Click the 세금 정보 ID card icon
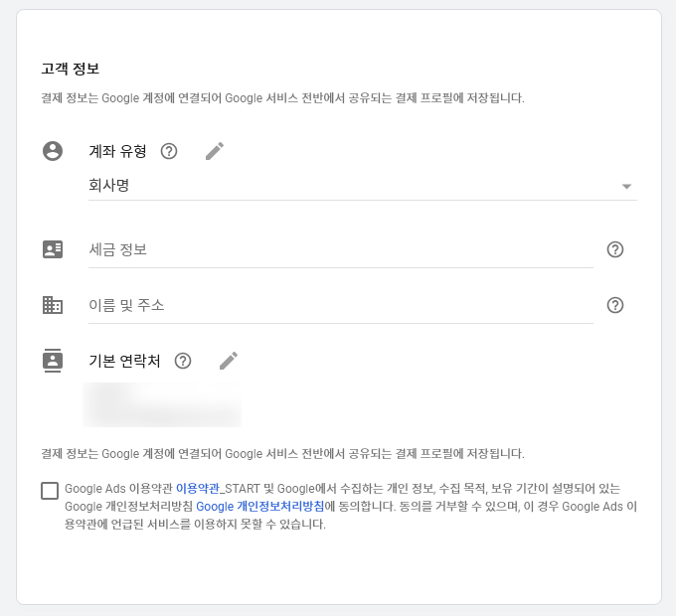 pos(53,249)
